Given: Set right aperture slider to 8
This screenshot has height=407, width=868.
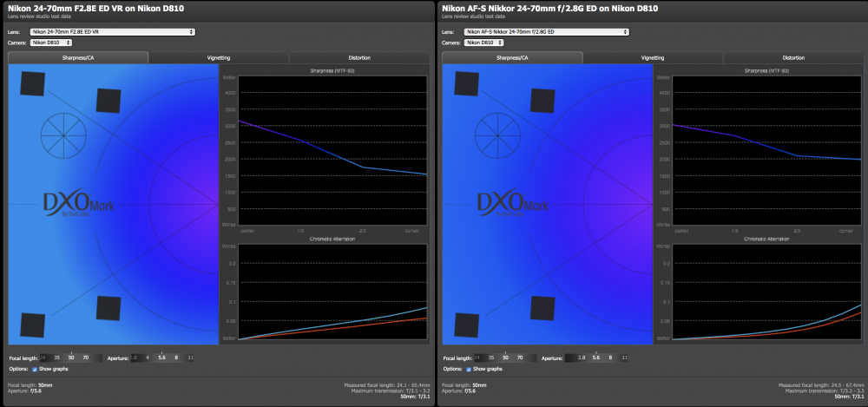Looking at the screenshot, I should tap(610, 358).
